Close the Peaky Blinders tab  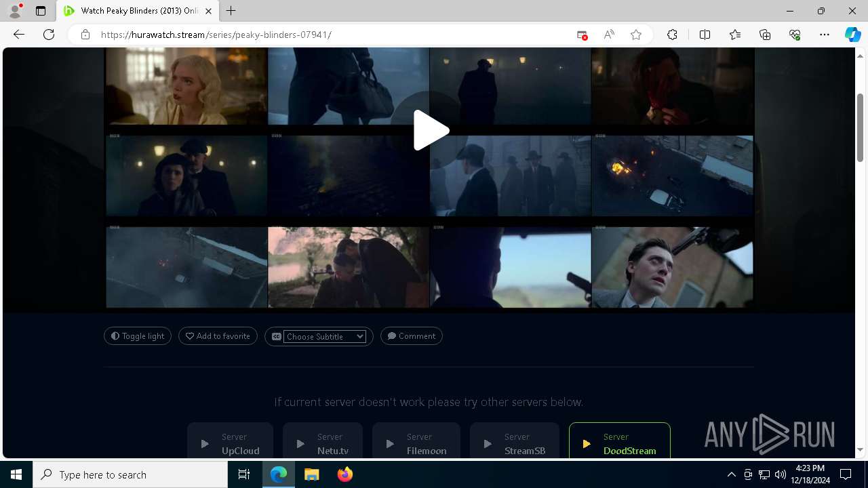tap(208, 11)
